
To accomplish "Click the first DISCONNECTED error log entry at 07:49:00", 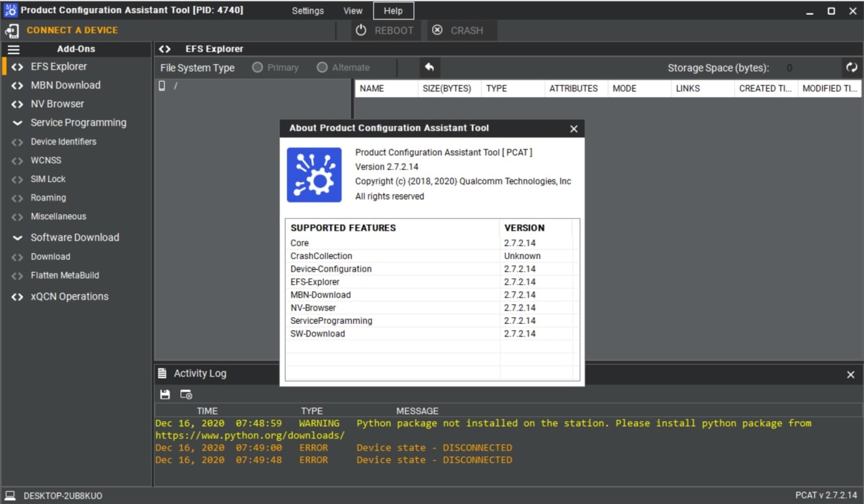I will click(x=333, y=448).
